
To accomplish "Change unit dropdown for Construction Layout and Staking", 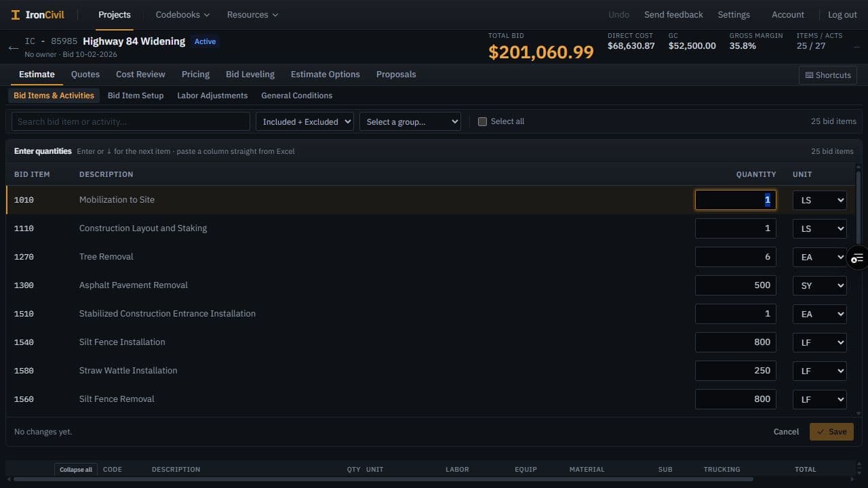I will [x=819, y=228].
